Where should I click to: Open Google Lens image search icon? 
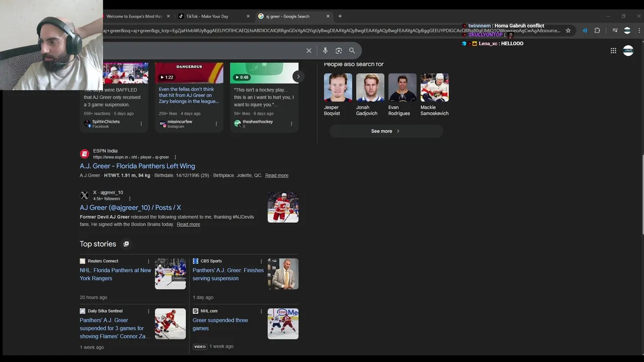coord(339,50)
